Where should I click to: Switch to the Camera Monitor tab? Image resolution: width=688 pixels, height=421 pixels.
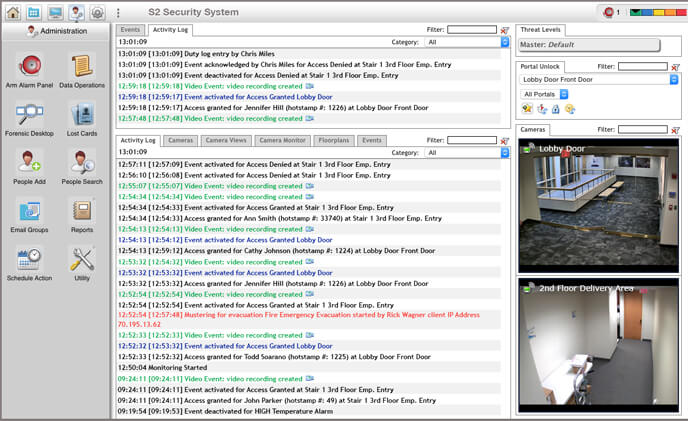pos(283,140)
